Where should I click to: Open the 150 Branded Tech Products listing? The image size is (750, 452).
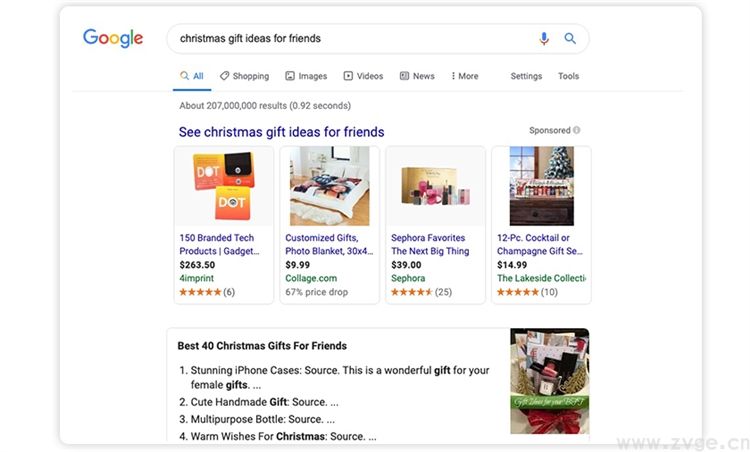[x=219, y=244]
